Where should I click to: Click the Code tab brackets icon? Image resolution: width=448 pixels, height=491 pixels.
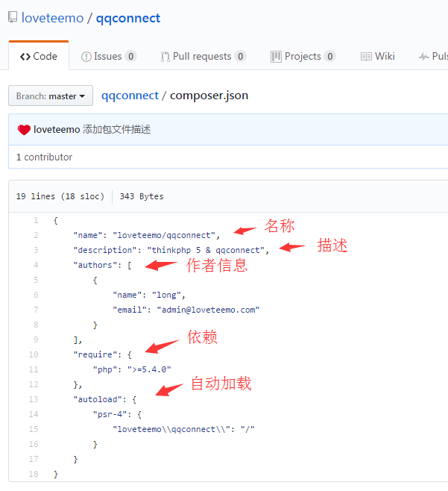pos(25,57)
